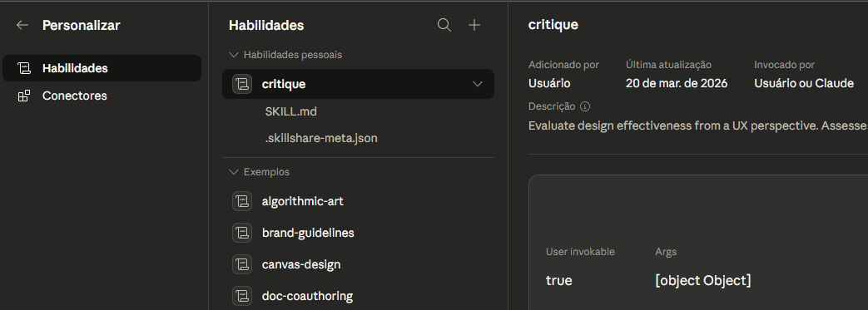
Task: Click the 'User invokable' label
Action: coord(580,252)
